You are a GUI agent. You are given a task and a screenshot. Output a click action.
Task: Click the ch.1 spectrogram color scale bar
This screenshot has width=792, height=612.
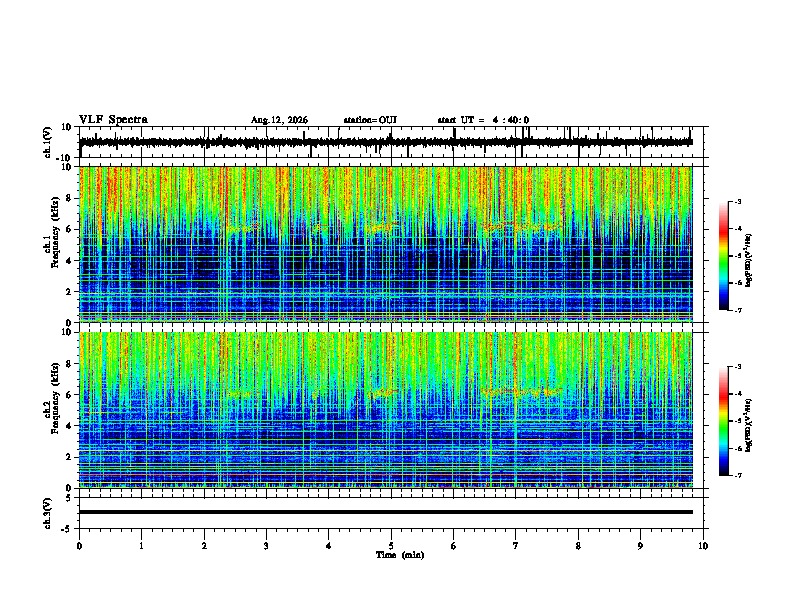tap(724, 256)
